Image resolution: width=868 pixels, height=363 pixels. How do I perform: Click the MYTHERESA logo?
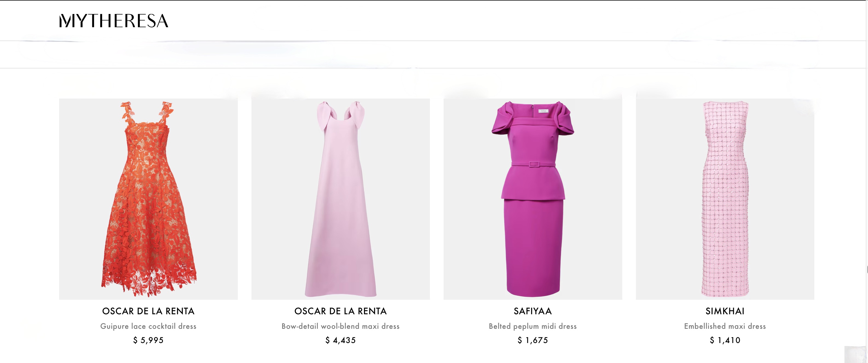click(114, 21)
